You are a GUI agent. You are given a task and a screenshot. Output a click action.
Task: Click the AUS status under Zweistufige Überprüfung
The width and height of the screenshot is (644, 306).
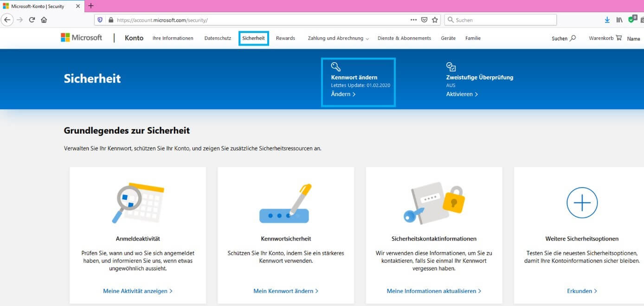pos(451,85)
